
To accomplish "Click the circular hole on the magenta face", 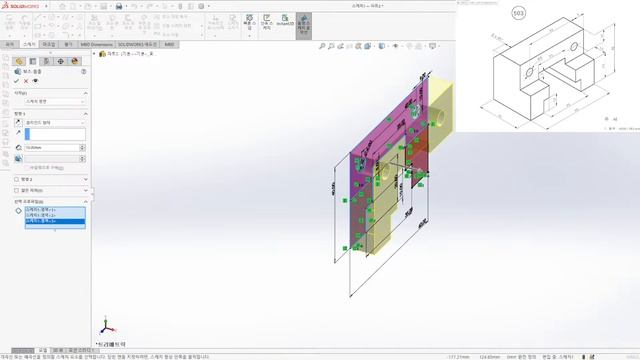I will 415,110.
